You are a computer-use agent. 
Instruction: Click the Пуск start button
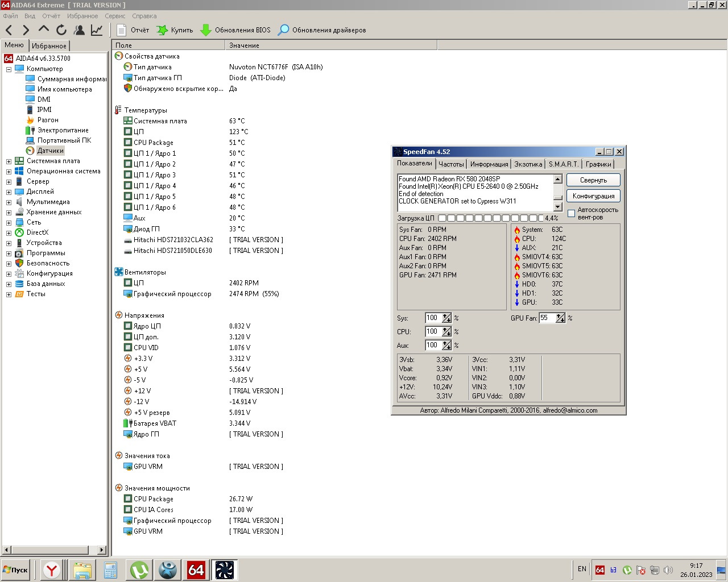click(16, 570)
